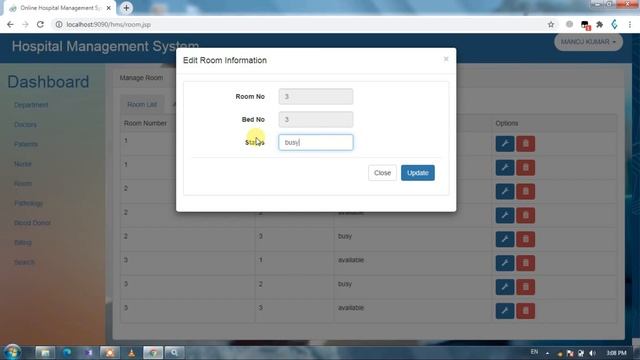
Task: Open Patients in the sidebar
Action: (26, 144)
